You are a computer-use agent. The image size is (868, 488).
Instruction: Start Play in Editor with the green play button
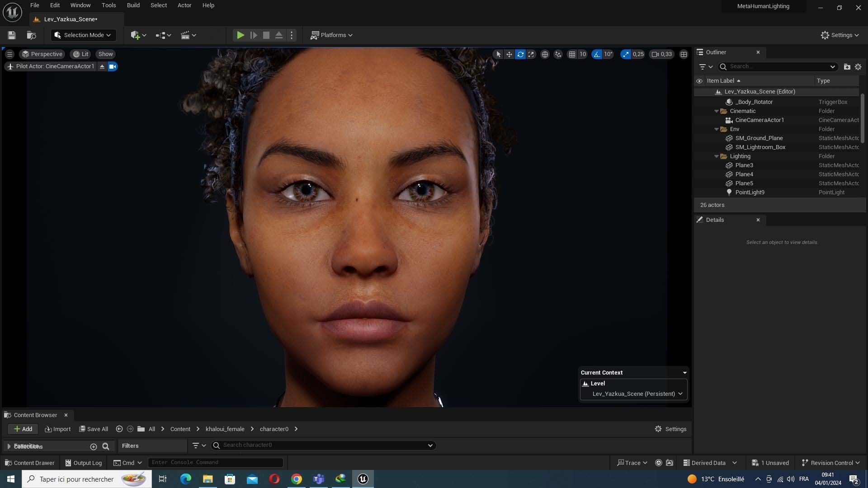click(241, 35)
